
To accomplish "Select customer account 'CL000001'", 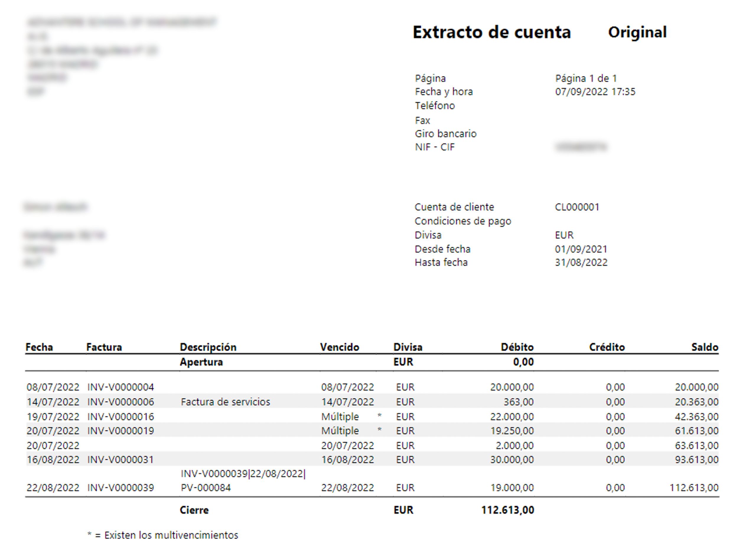I will coord(577,207).
